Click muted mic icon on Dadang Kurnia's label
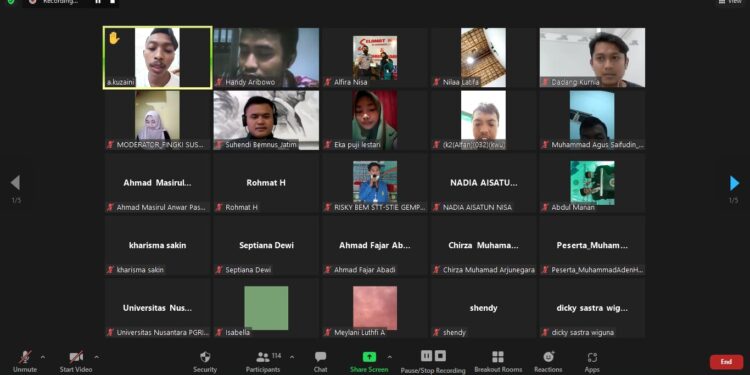The image size is (750, 375). point(545,82)
